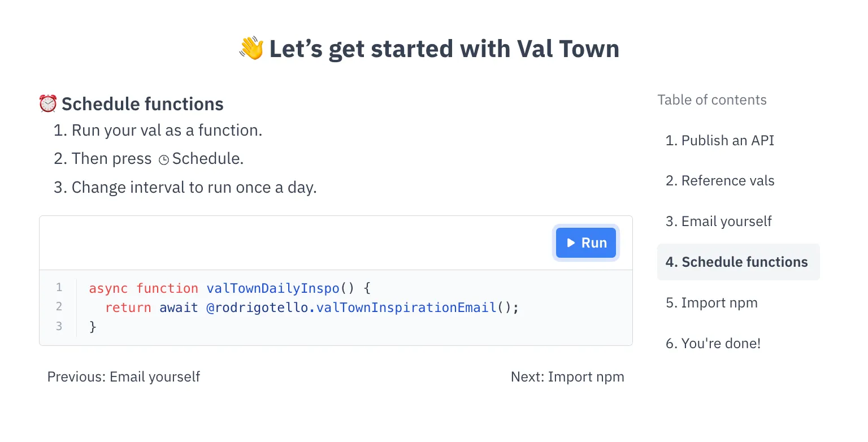The width and height of the screenshot is (868, 442).
Task: Click the return keyword on line 2
Action: click(x=128, y=307)
